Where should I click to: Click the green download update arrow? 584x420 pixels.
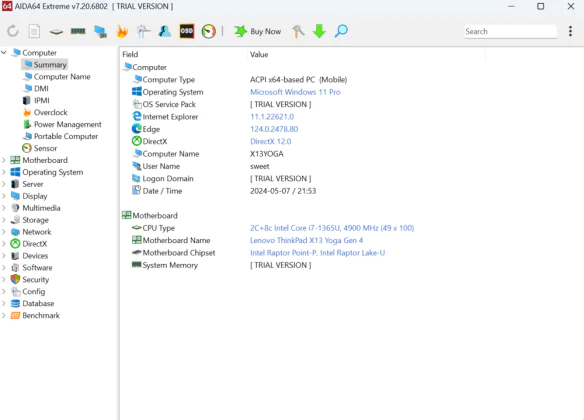pyautogui.click(x=319, y=31)
